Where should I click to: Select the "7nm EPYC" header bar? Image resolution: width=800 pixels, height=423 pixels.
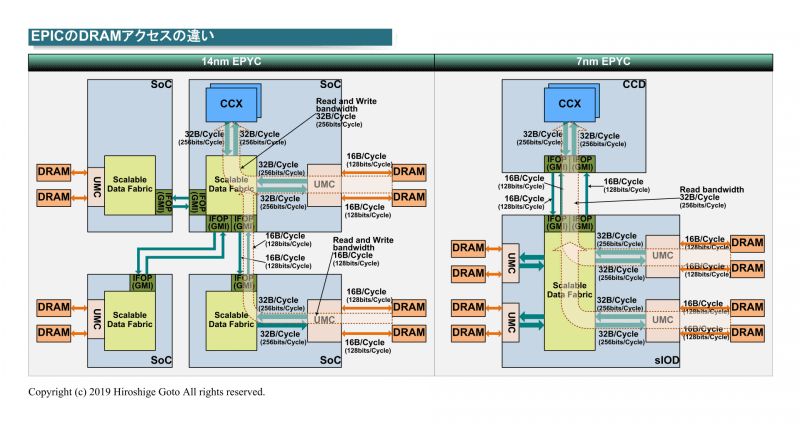pyautogui.click(x=604, y=62)
